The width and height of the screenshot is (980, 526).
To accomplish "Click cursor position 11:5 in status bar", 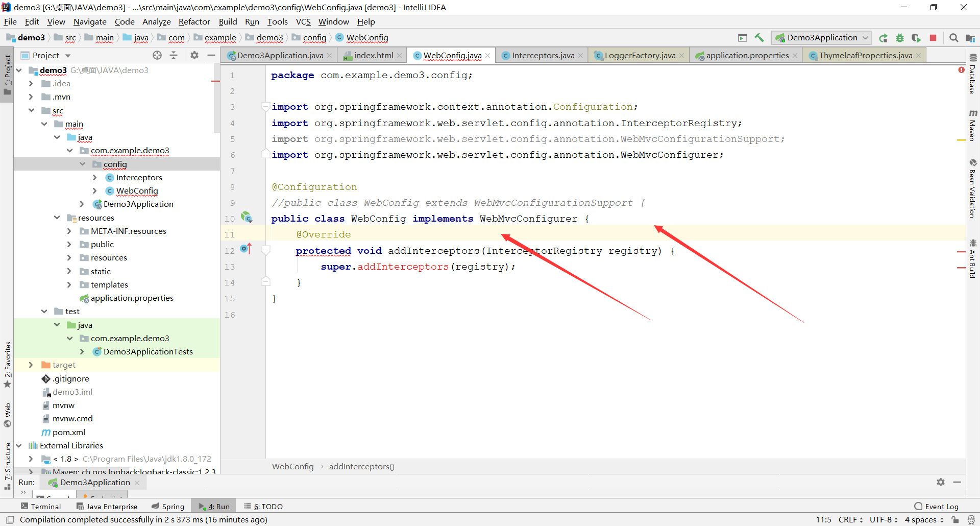I will point(823,520).
